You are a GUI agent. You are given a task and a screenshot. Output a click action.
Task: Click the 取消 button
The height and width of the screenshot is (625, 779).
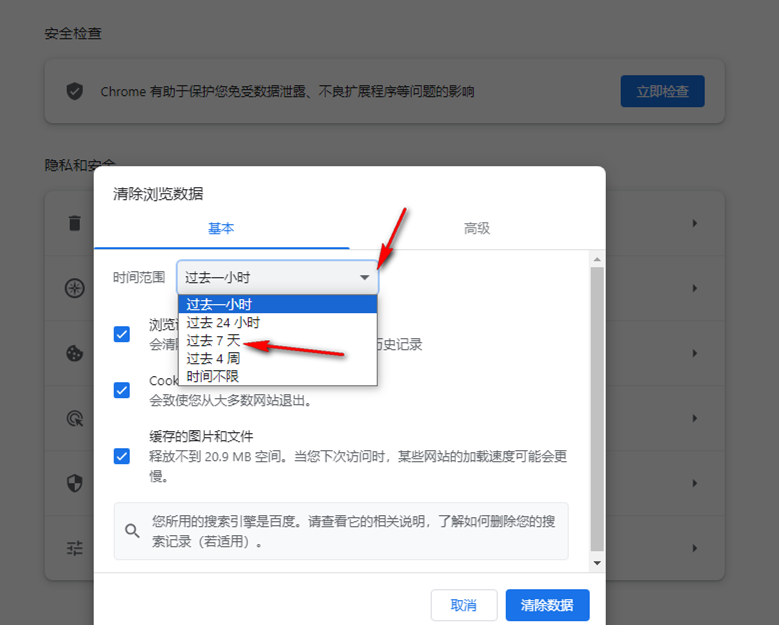[464, 605]
